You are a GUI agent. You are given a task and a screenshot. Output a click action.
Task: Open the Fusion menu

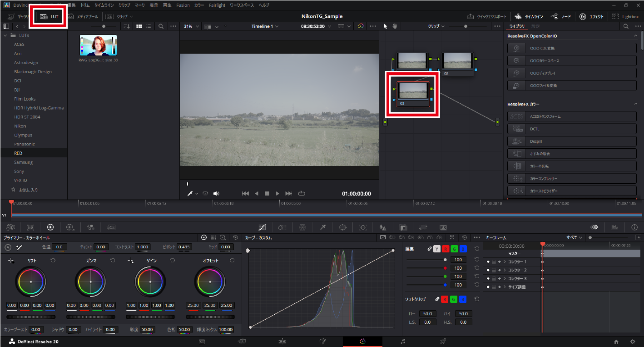[x=183, y=5]
